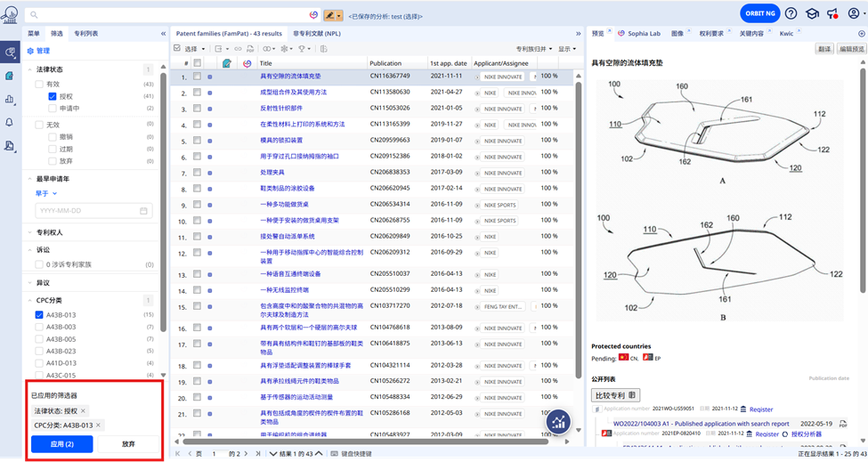The height and width of the screenshot is (462, 868).
Task: Open the bar chart analysis sidebar icon
Action: tap(10, 99)
